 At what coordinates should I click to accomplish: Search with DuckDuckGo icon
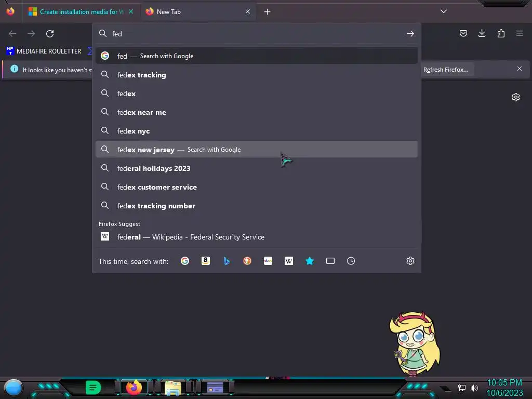point(247,261)
